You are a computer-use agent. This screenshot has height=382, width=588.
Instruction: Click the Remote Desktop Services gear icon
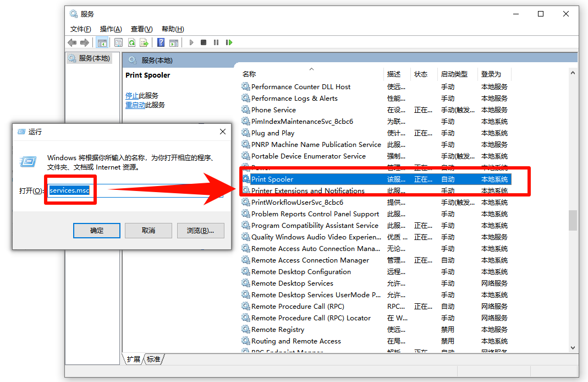[x=246, y=283]
